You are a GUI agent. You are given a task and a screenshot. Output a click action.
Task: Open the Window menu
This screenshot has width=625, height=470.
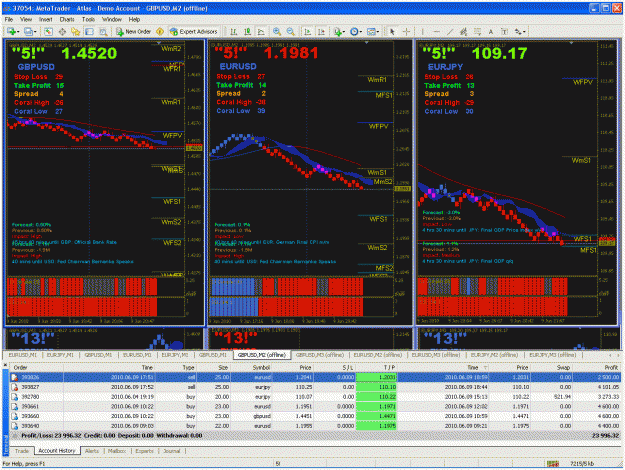[112, 19]
